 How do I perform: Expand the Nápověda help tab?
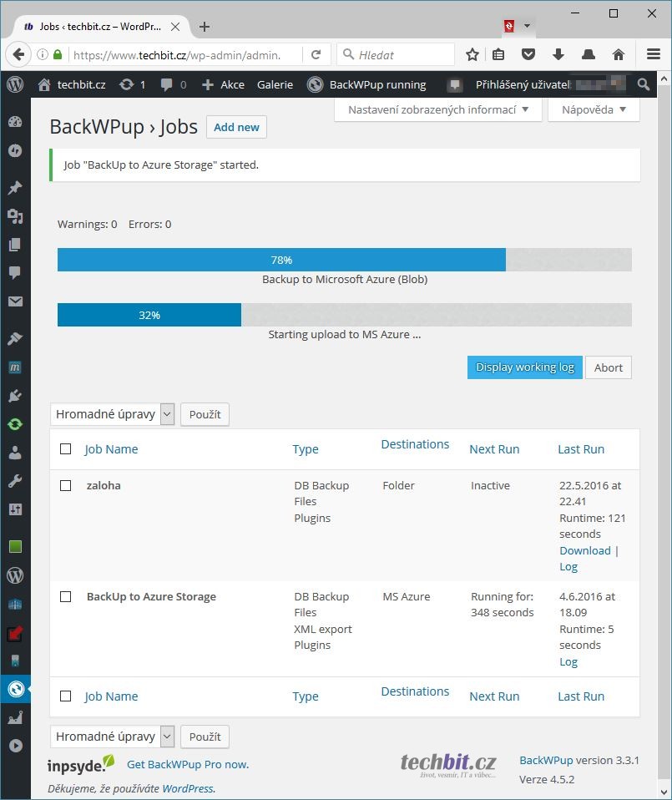(x=594, y=109)
